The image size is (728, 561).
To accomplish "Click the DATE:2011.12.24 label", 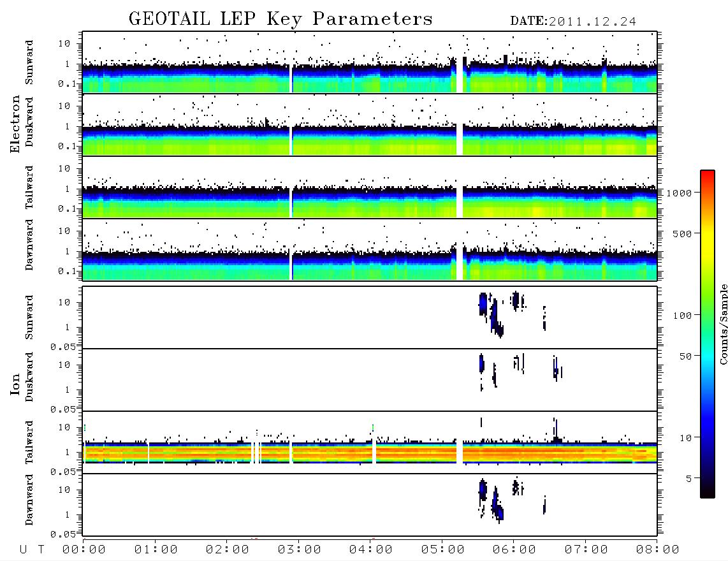I will pos(573,22).
